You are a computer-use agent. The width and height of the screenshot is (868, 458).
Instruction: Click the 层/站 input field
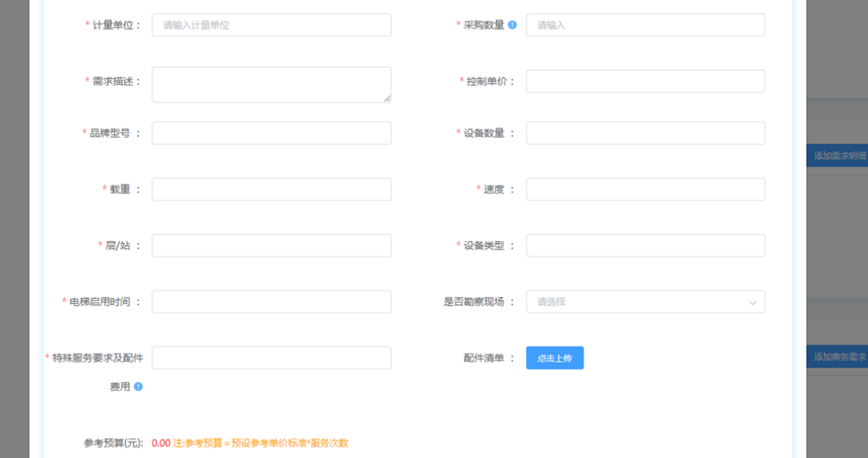pos(271,246)
